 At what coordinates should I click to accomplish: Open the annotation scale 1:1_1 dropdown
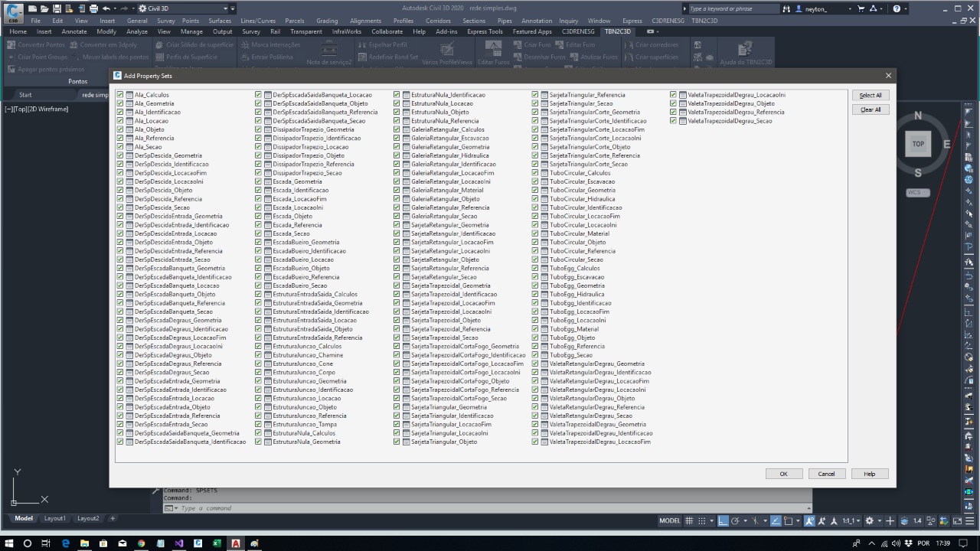pos(849,520)
